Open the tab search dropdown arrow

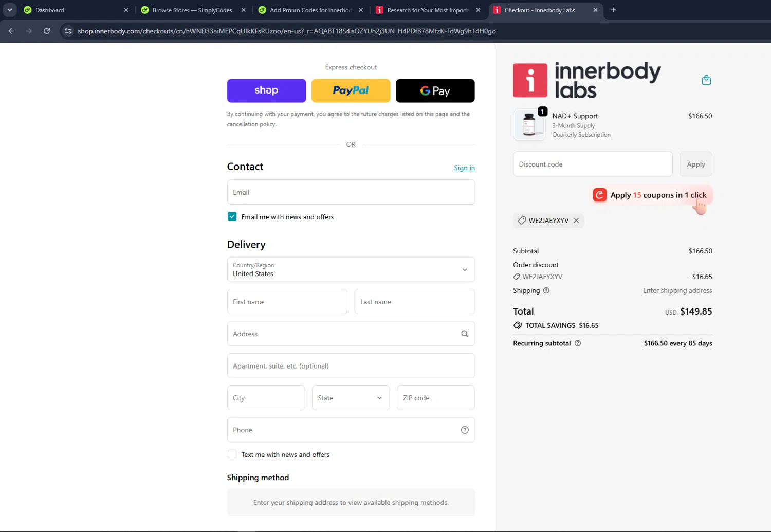pyautogui.click(x=10, y=10)
